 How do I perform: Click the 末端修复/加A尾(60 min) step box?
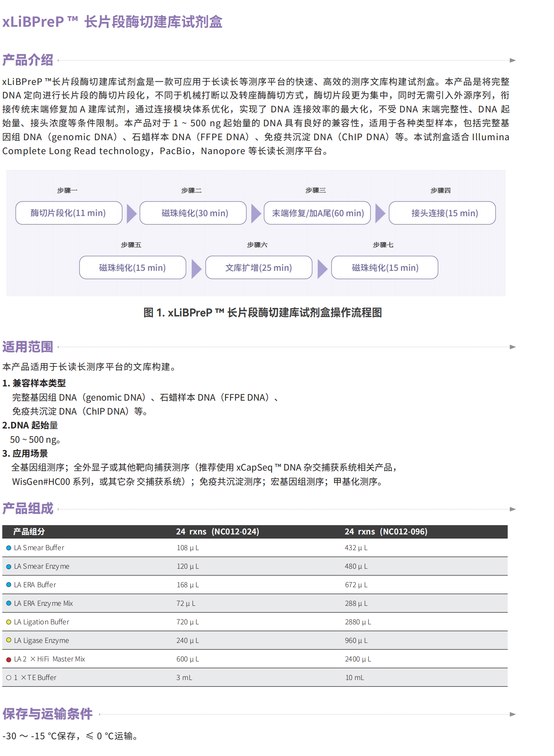click(317, 213)
